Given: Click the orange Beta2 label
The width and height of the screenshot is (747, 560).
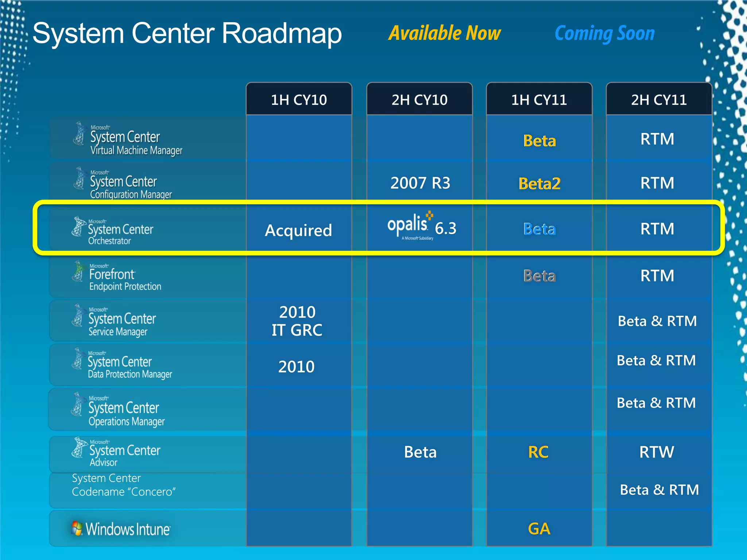Looking at the screenshot, I should (539, 184).
